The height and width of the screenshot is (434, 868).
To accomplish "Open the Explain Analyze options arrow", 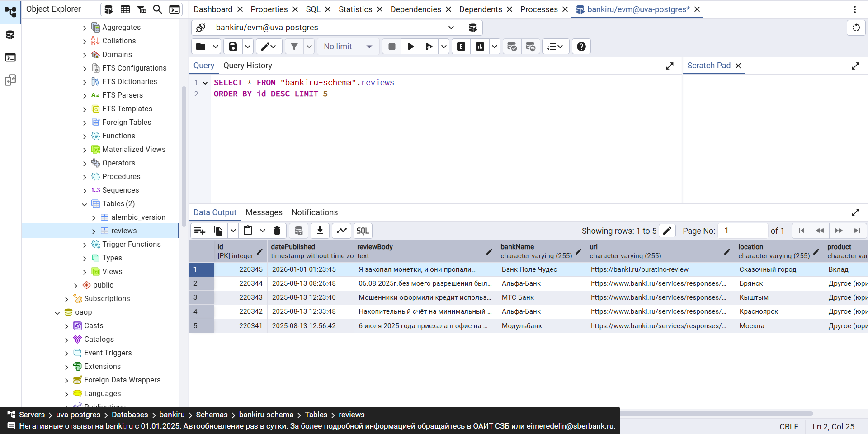I will click(495, 47).
